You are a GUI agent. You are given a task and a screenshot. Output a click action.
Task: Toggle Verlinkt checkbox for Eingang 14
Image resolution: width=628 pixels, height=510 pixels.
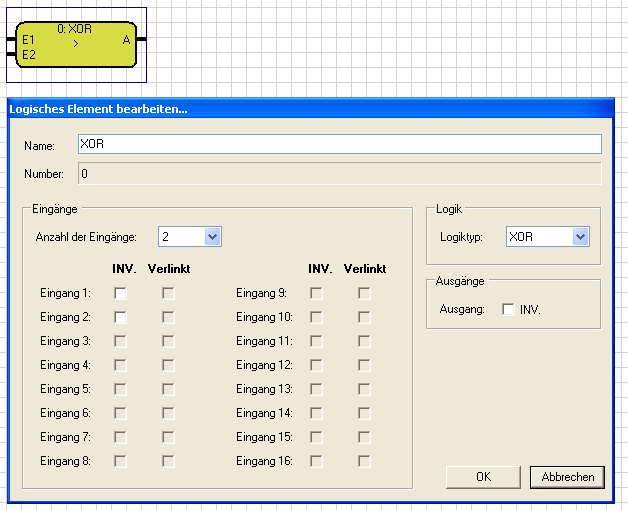point(364,413)
